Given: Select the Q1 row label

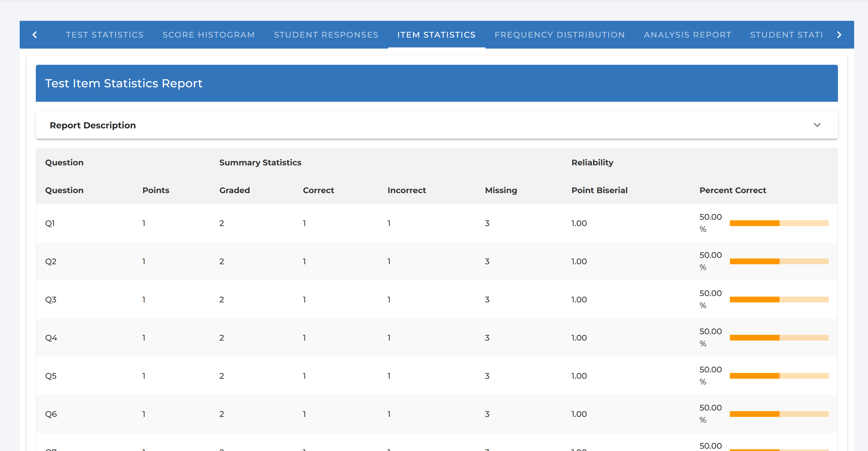Looking at the screenshot, I should coord(50,223).
